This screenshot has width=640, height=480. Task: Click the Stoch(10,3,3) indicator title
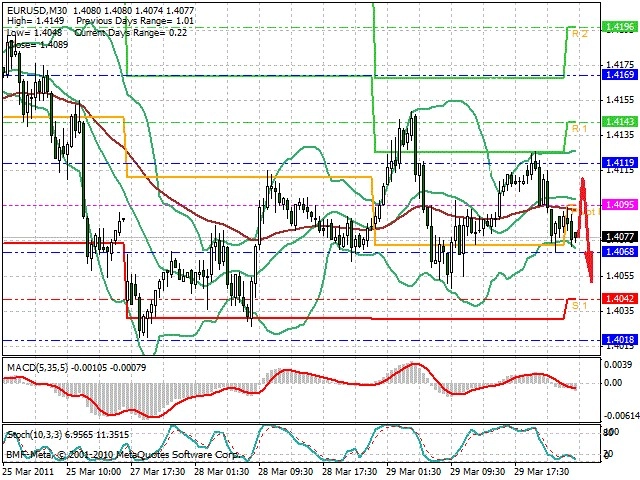coord(34,435)
